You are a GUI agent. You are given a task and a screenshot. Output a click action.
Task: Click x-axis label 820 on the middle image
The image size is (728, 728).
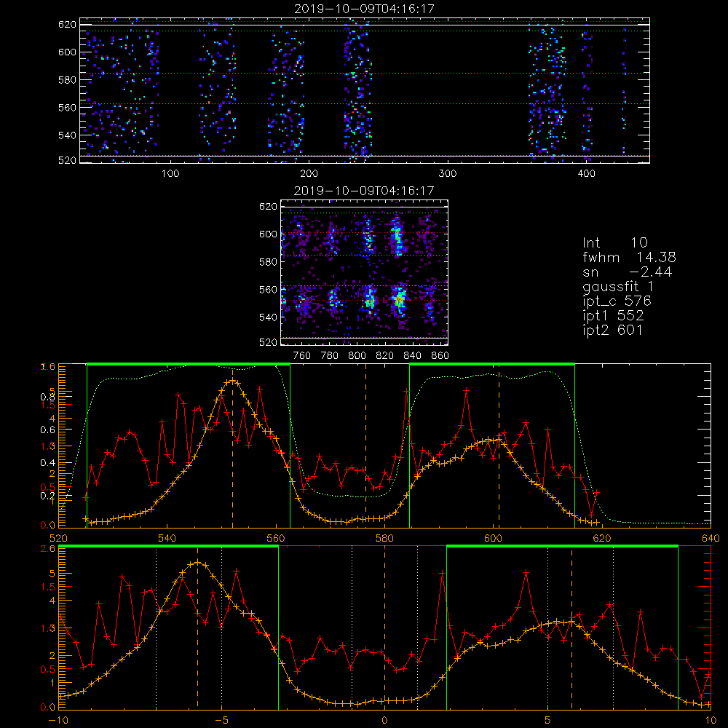[x=385, y=356]
